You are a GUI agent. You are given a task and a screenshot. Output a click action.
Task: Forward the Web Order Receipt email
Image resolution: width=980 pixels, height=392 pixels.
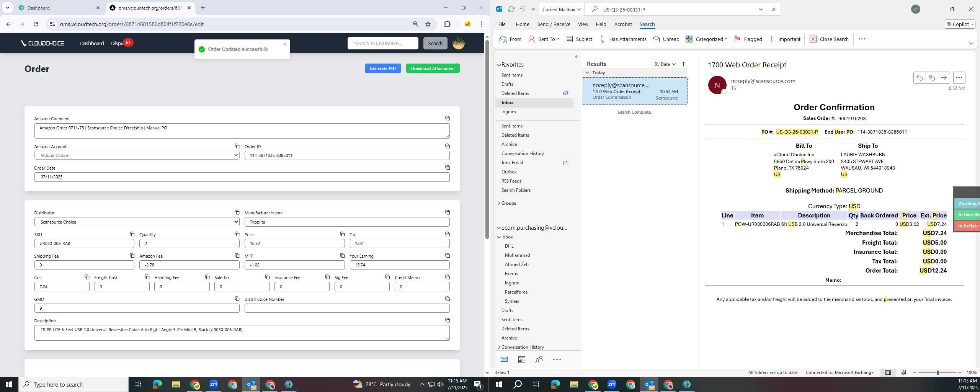coord(944,78)
